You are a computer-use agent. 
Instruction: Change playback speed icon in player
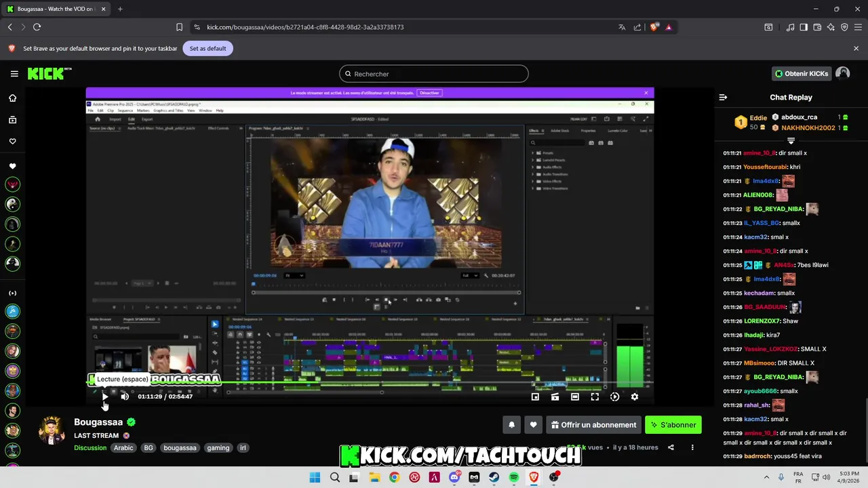(x=615, y=396)
